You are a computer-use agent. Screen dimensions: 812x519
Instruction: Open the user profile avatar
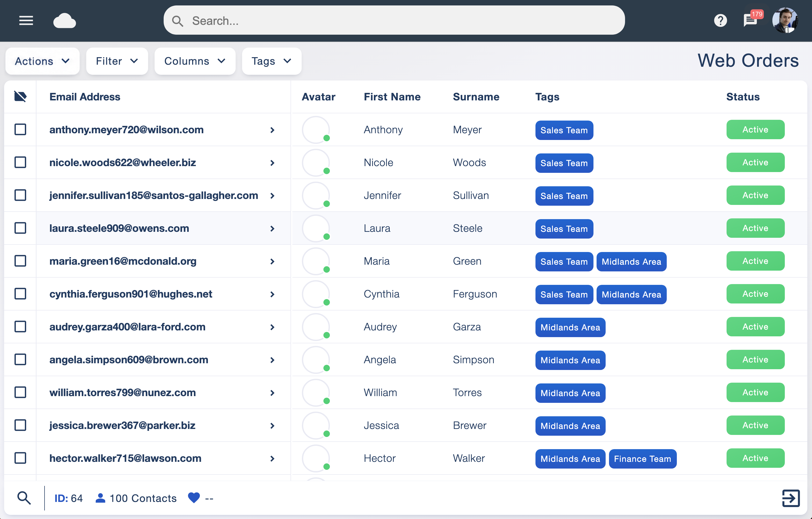785,20
